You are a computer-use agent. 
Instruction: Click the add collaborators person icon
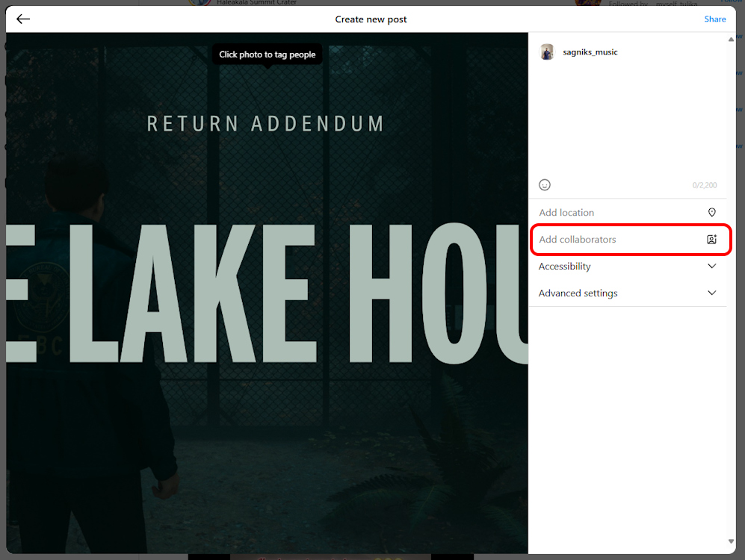(x=711, y=239)
